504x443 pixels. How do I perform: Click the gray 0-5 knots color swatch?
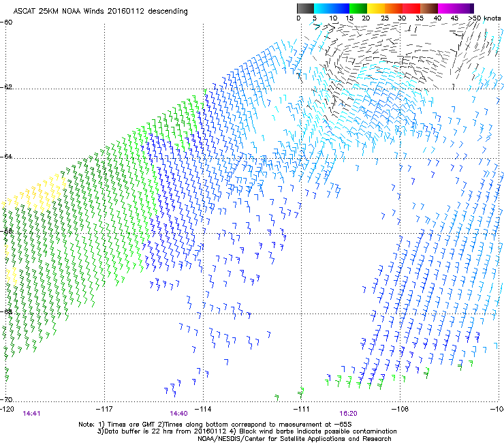pyautogui.click(x=305, y=8)
